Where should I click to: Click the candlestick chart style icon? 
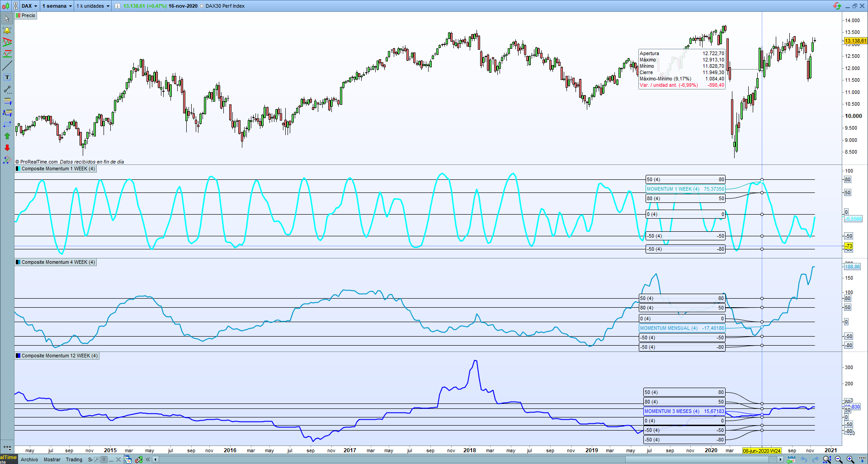[x=5, y=6]
